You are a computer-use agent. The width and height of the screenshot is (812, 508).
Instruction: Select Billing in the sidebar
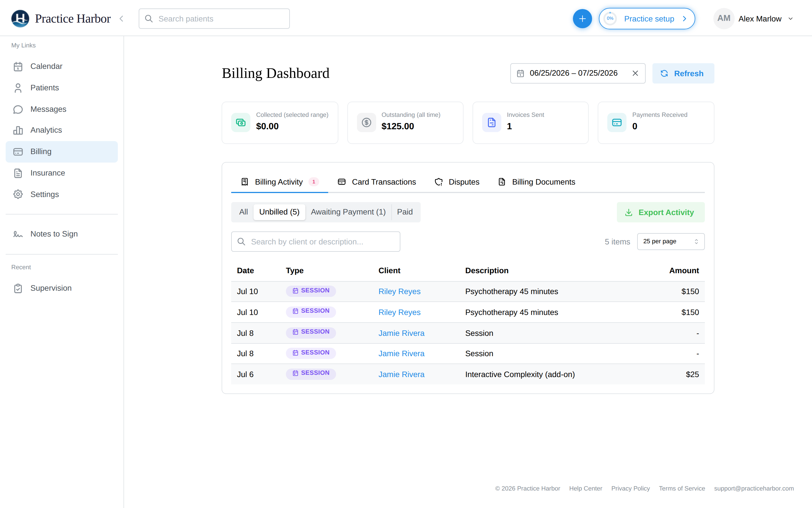62,152
